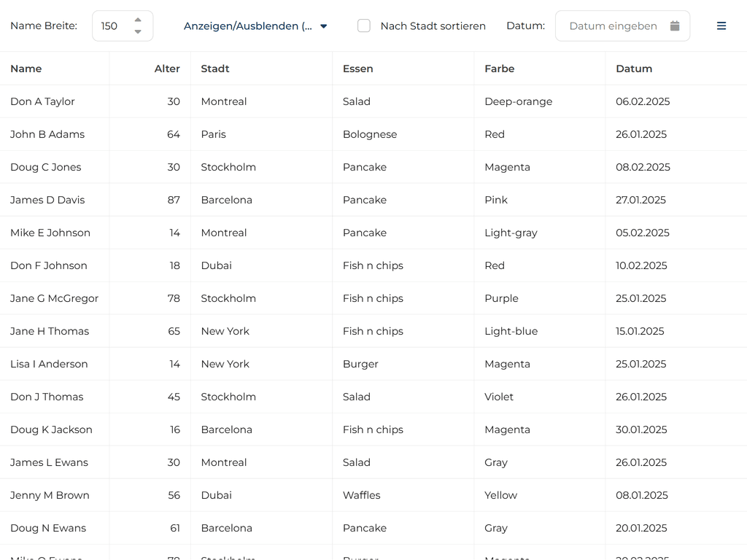747x560 pixels.
Task: Click the Datum column header
Action: pyautogui.click(x=634, y=69)
